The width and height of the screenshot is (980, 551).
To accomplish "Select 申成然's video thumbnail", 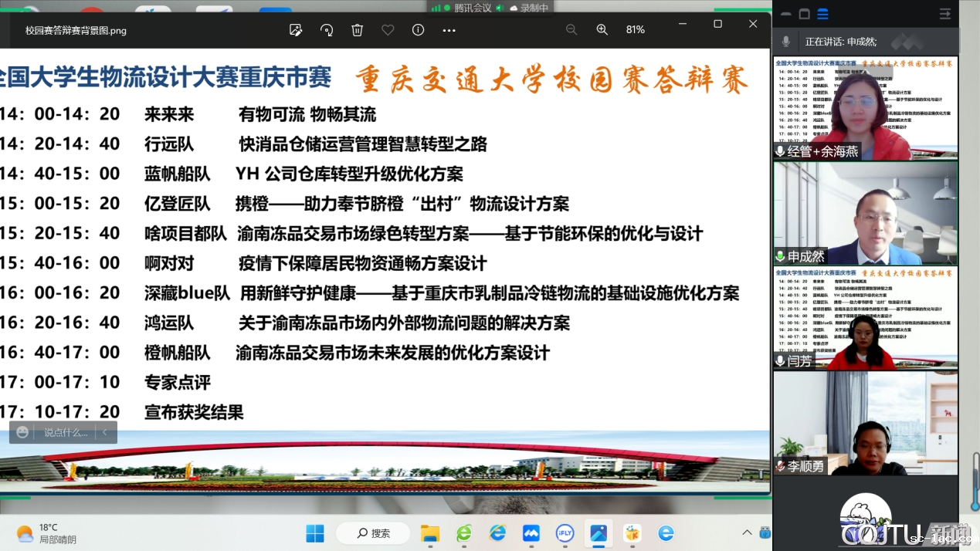I will 865,213.
